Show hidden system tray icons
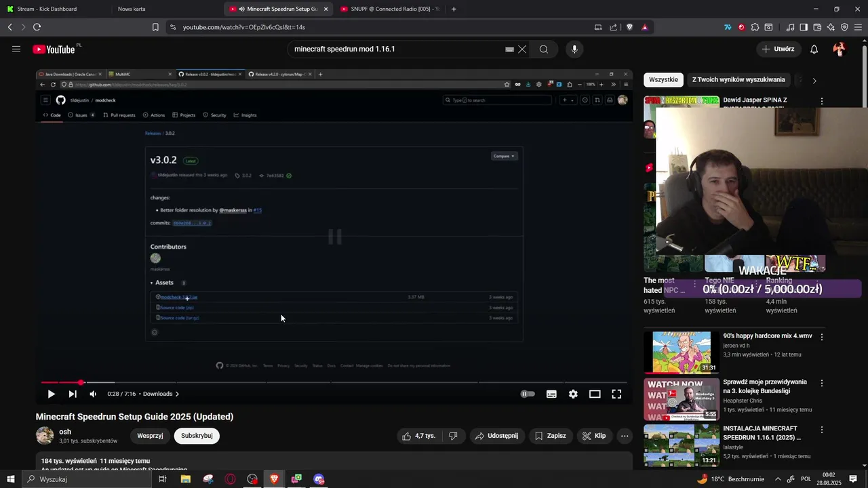 point(777,479)
